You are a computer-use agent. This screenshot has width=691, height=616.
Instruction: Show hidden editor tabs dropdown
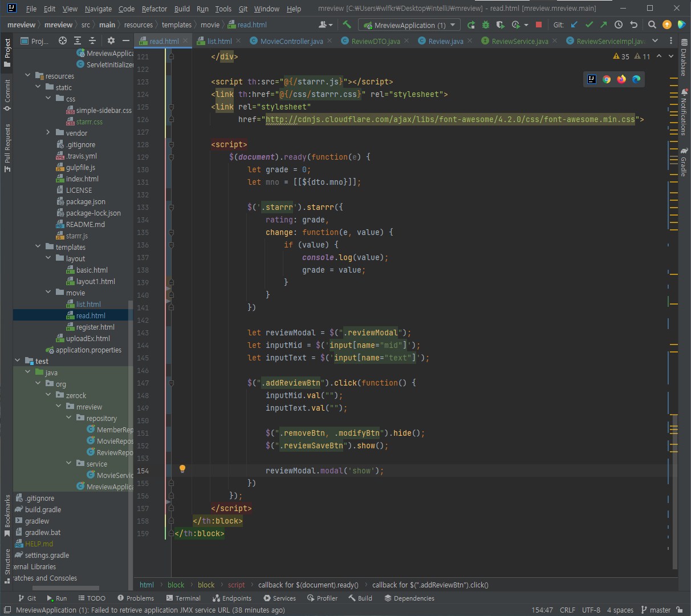pyautogui.click(x=655, y=40)
